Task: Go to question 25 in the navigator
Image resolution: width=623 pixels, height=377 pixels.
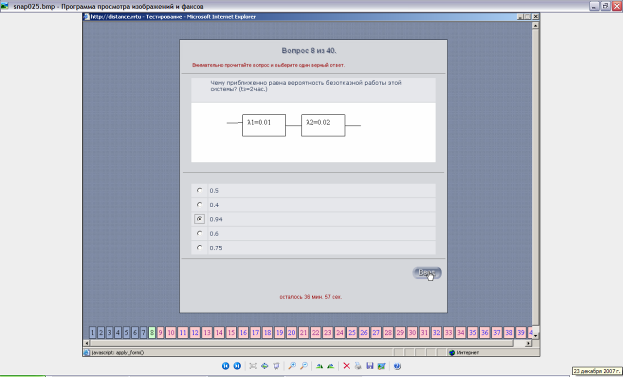Action: point(352,333)
